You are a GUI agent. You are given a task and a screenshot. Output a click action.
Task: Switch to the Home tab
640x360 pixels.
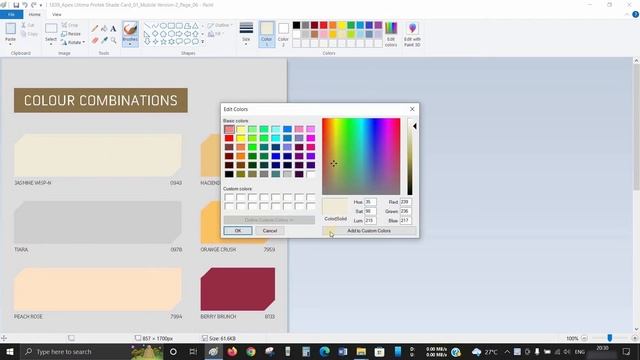tap(35, 14)
